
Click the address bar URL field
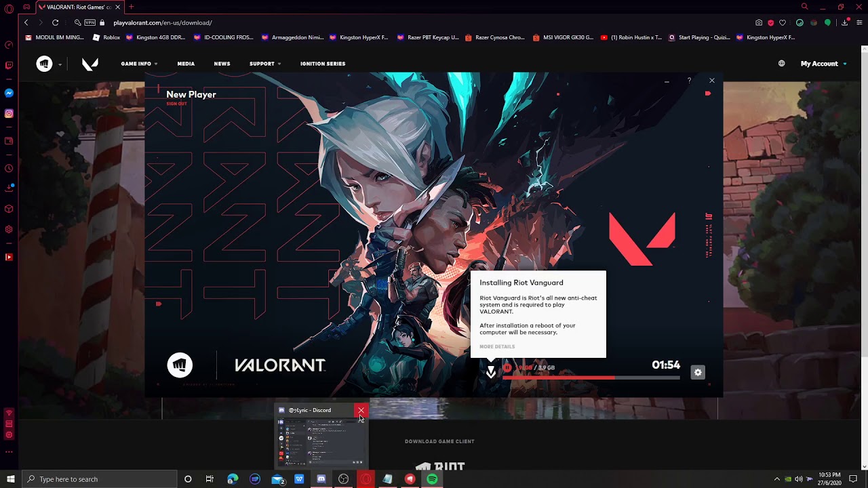163,22
